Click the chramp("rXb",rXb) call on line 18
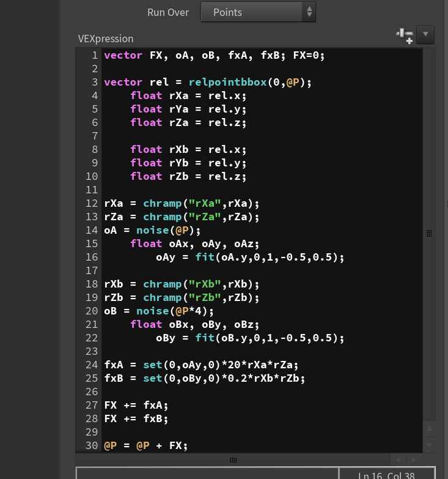Image resolution: width=448 pixels, height=479 pixels. (201, 284)
